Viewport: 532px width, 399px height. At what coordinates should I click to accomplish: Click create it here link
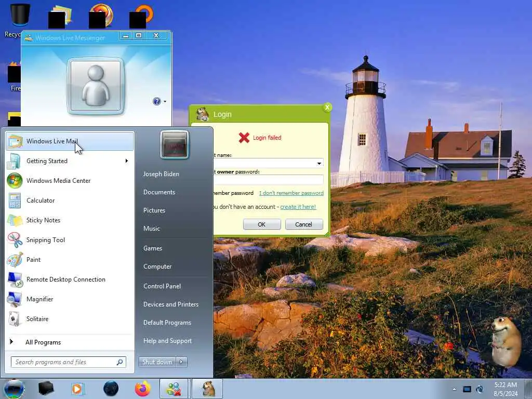[x=298, y=207]
